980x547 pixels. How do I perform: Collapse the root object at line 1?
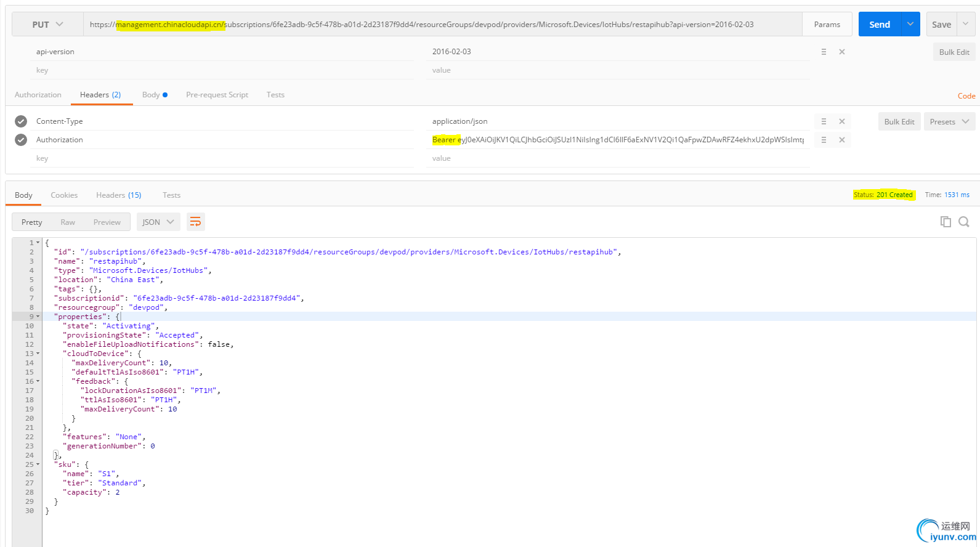click(38, 243)
